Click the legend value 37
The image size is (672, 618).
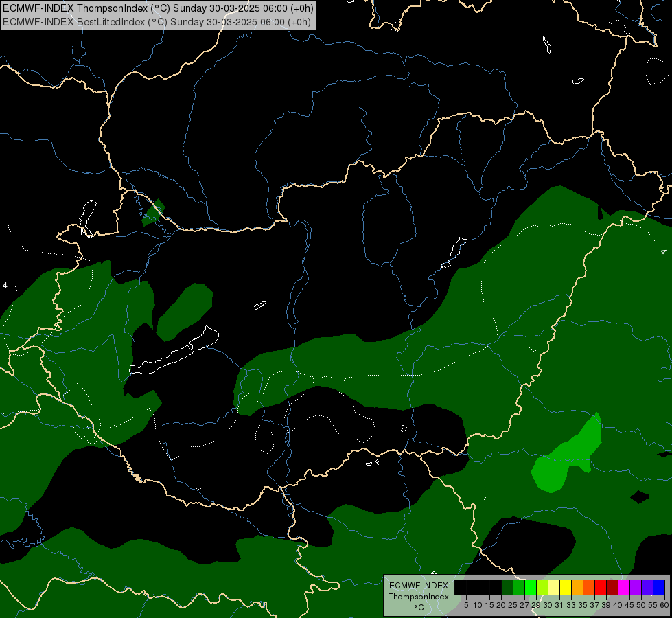point(594,605)
